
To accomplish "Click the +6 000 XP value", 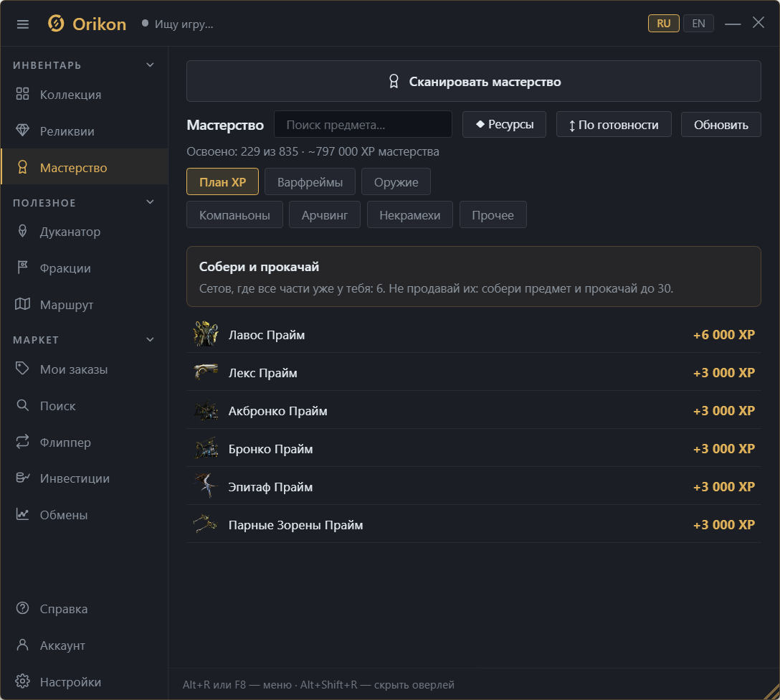I will pos(724,334).
